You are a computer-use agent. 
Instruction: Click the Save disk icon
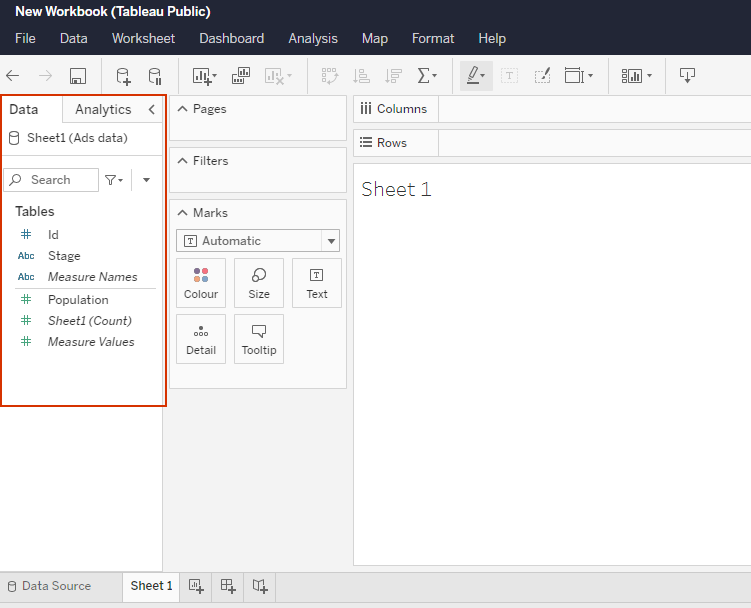click(x=78, y=76)
